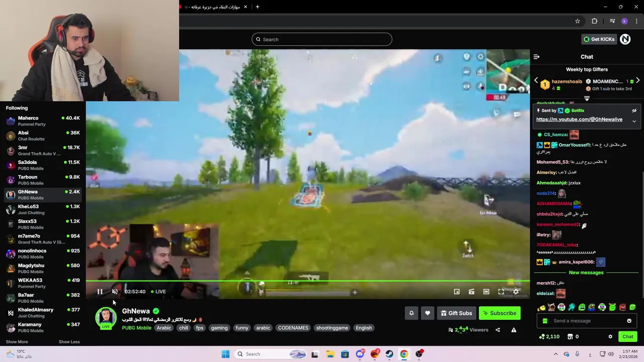
Task: Select the chill tag
Action: pos(184,328)
